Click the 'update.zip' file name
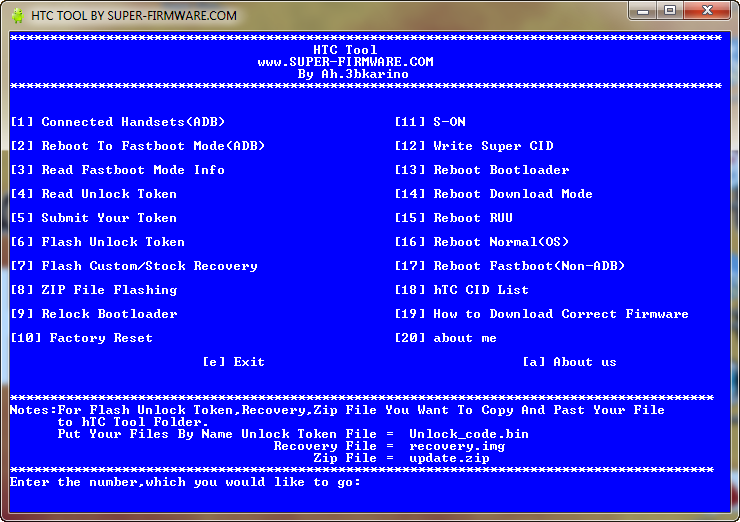 [449, 458]
